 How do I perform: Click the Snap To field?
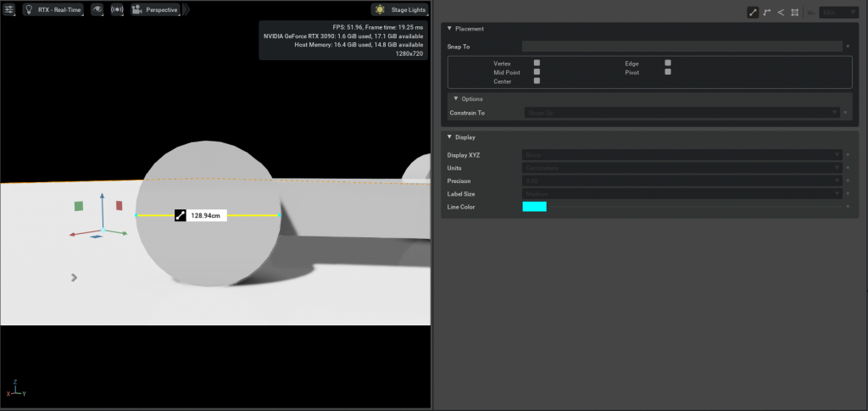(682, 47)
